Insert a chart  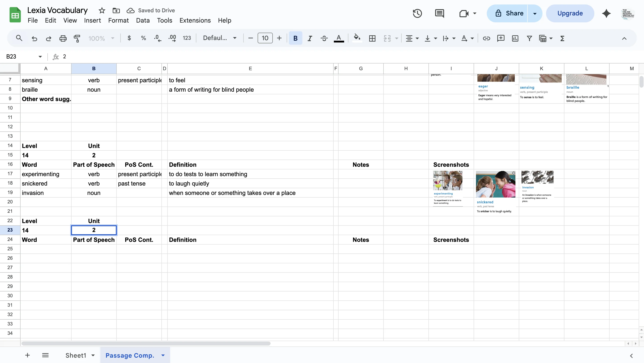[515, 38]
